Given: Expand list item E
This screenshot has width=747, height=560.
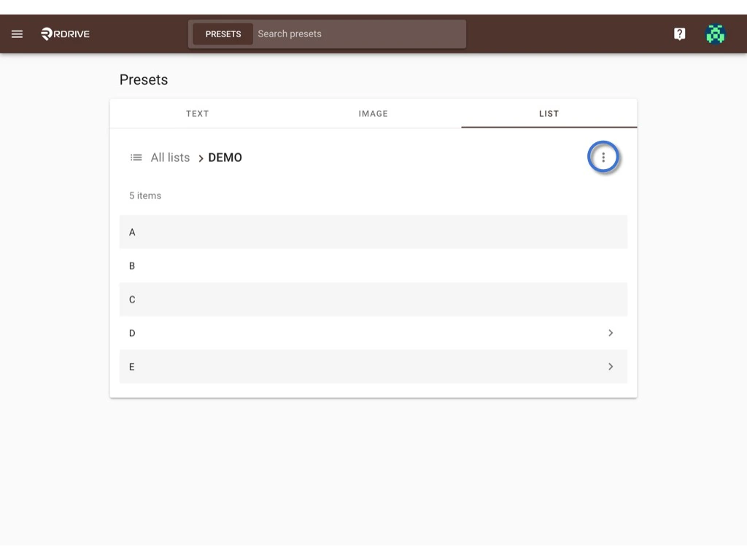Looking at the screenshot, I should pos(611,367).
